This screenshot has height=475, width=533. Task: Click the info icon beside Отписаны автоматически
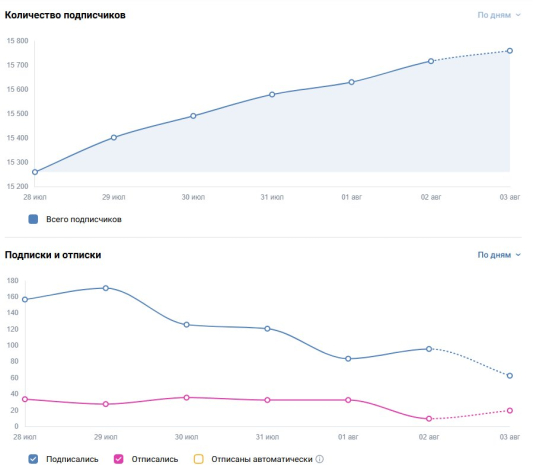[320, 459]
